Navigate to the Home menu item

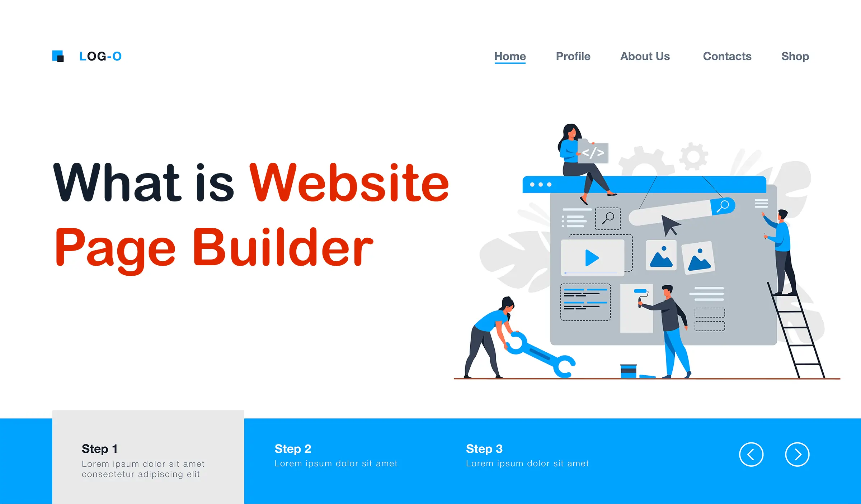pos(510,56)
